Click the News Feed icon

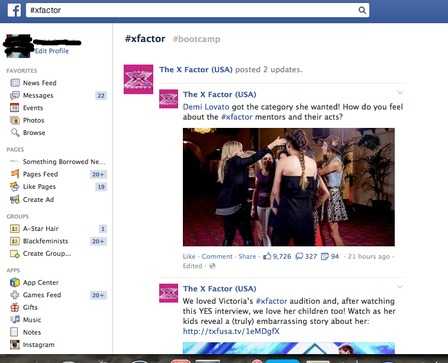[15, 83]
